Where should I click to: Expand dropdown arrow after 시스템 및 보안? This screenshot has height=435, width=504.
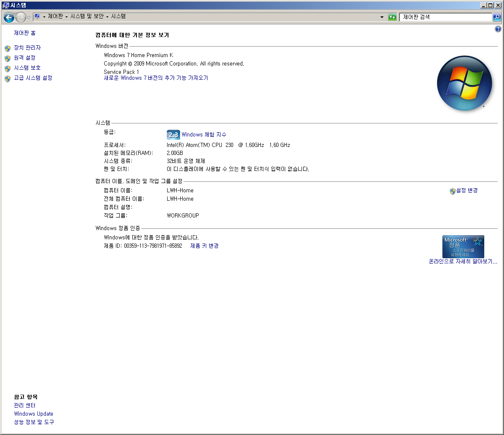click(x=107, y=17)
